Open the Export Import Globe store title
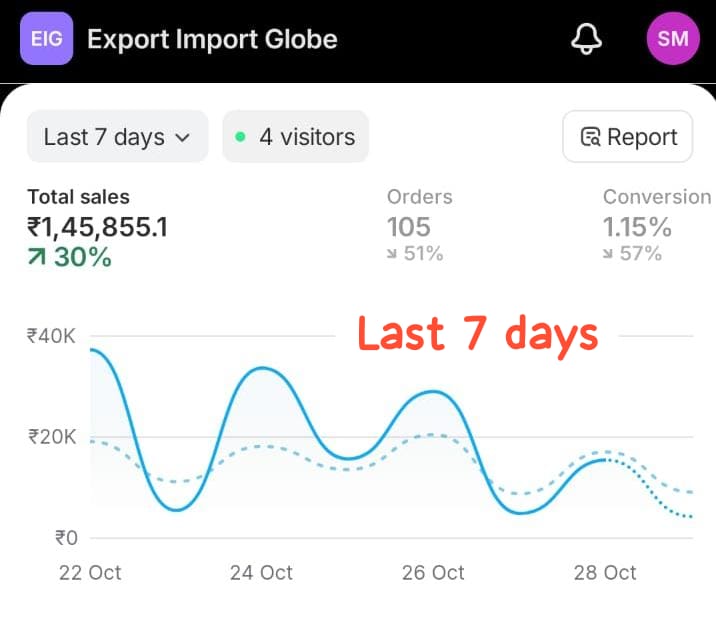The image size is (716, 623). coord(212,39)
